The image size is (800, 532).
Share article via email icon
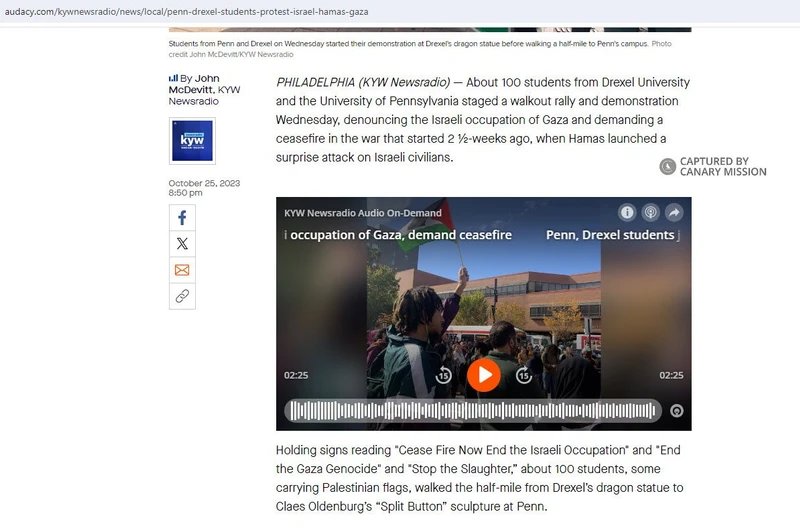[x=182, y=270]
